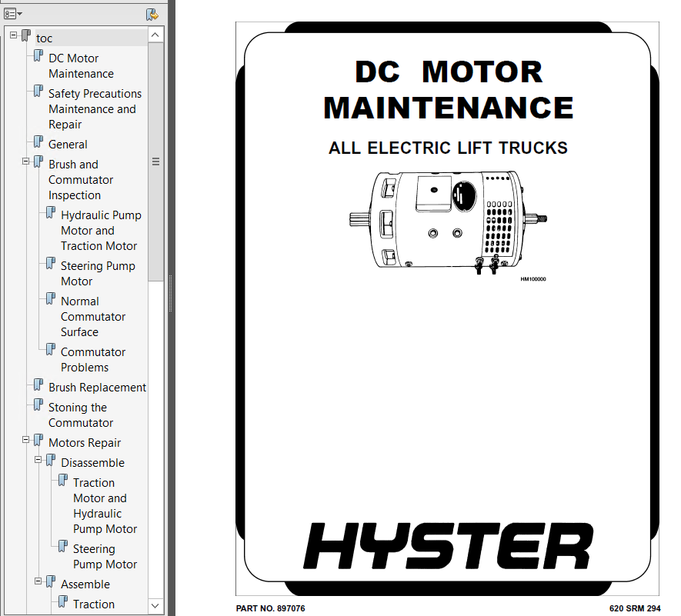Click the DC Motor Maintenance bookmark icon

coord(38,55)
